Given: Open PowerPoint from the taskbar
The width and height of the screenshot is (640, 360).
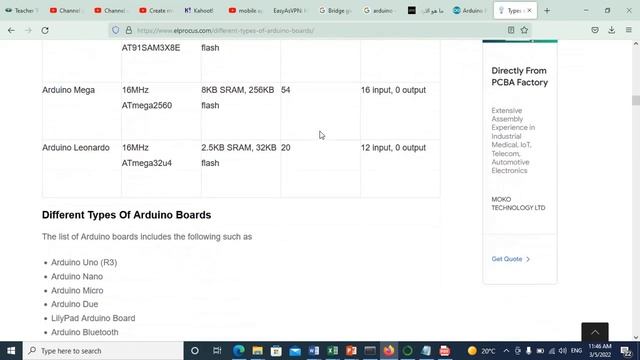Looking at the screenshot, I should click(351, 351).
